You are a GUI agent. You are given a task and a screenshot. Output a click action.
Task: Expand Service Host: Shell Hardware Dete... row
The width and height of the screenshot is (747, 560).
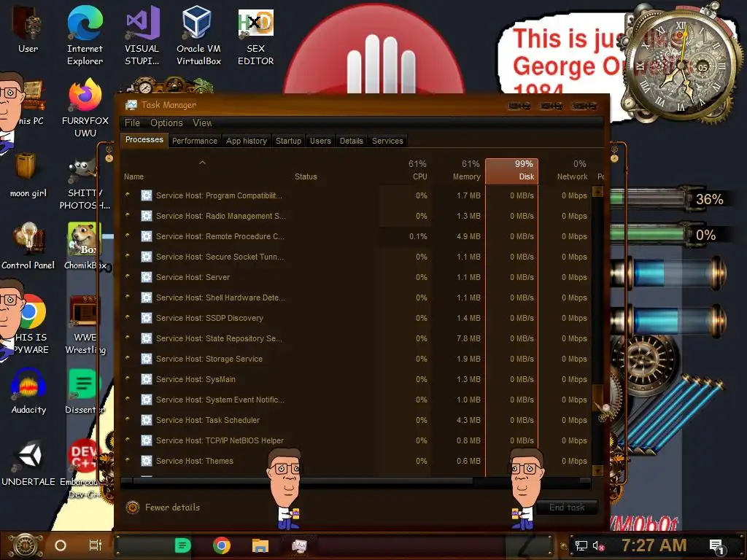128,297
